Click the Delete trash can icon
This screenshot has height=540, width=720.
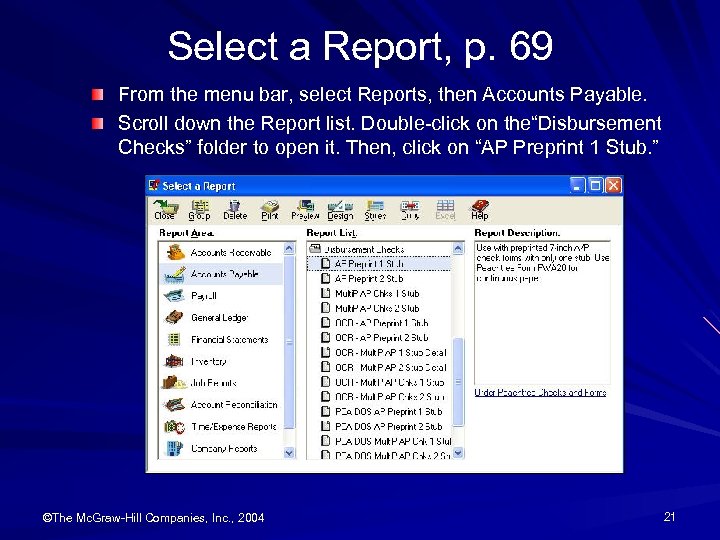pos(235,210)
